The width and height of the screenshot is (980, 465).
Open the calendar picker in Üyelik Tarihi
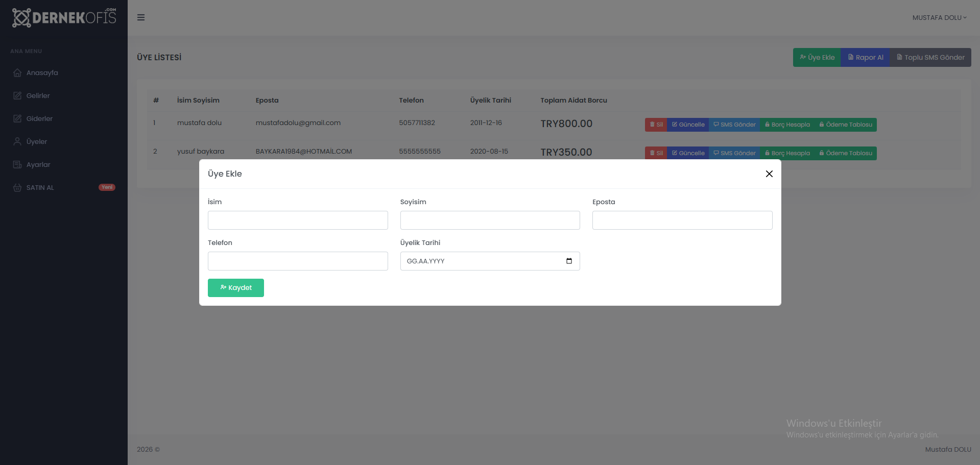569,261
